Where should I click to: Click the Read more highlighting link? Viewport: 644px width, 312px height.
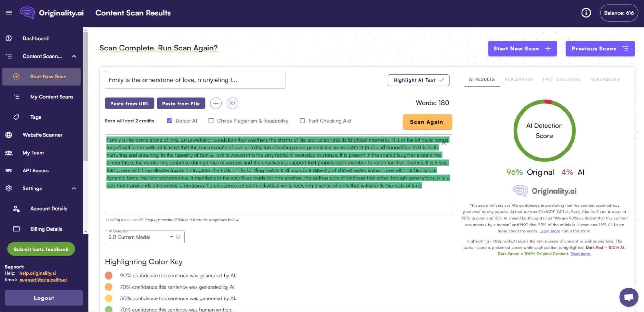581,254
